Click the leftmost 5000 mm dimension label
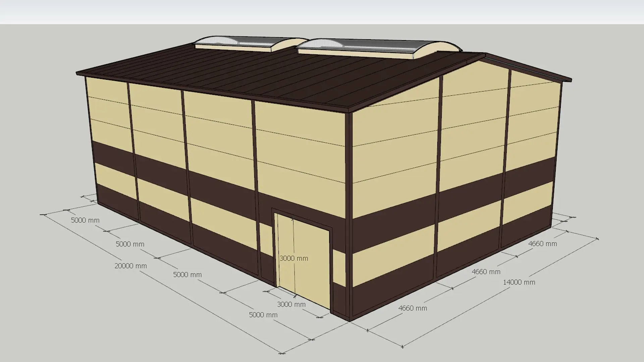The width and height of the screenshot is (644, 362). [x=85, y=220]
